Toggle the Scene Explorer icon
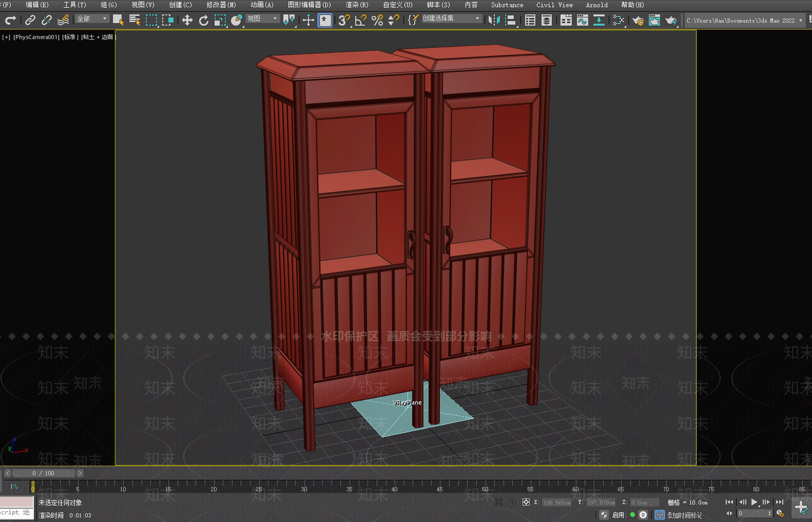812x522 pixels. pyautogui.click(x=530, y=20)
